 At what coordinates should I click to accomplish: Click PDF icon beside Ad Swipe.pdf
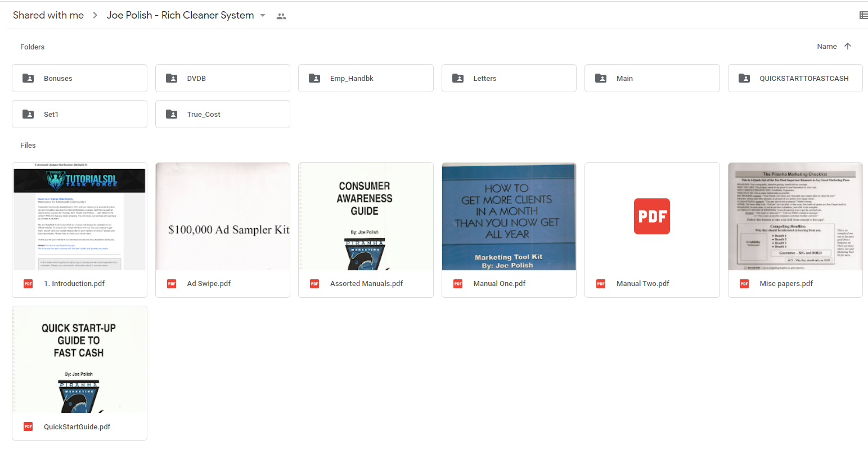(172, 284)
